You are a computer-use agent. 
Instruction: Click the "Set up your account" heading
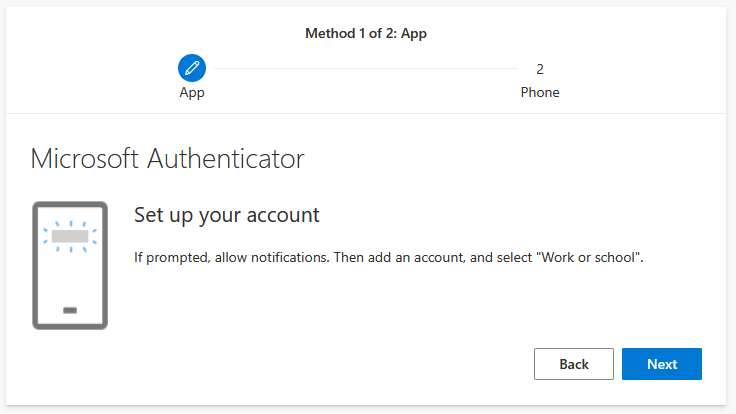(x=226, y=215)
